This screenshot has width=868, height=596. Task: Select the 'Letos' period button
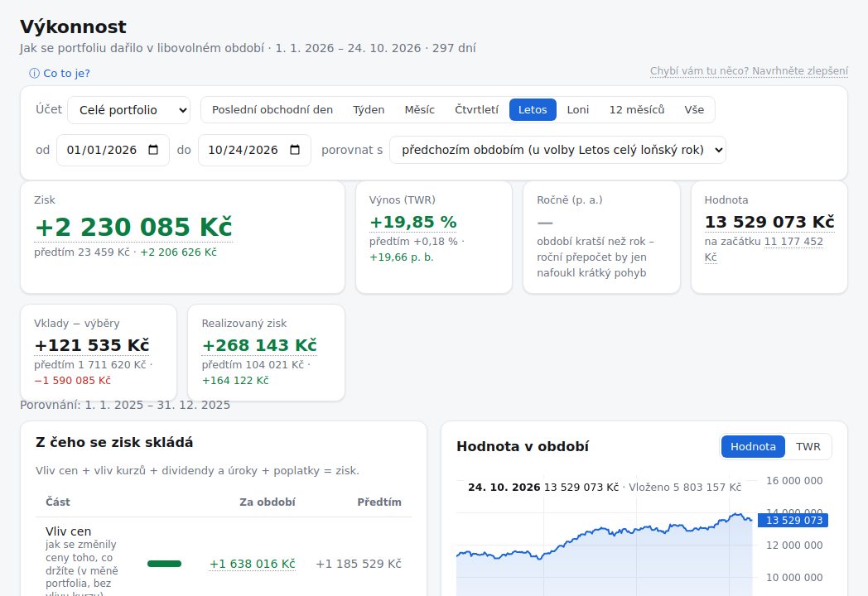533,109
